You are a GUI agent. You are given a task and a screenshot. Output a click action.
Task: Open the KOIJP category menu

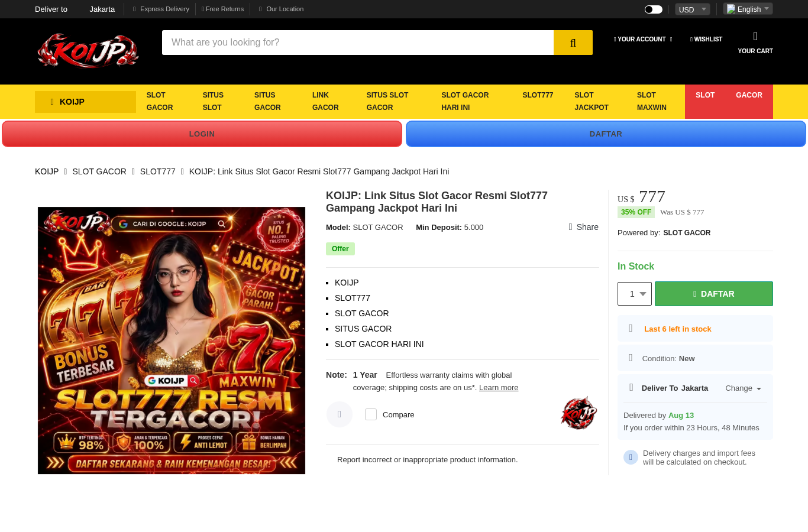tap(86, 102)
